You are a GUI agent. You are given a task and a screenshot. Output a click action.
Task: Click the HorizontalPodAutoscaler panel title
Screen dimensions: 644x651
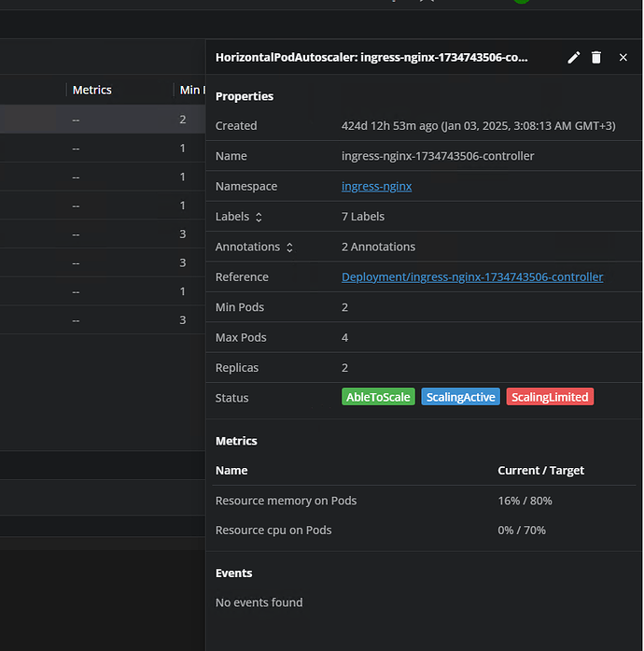coord(371,57)
